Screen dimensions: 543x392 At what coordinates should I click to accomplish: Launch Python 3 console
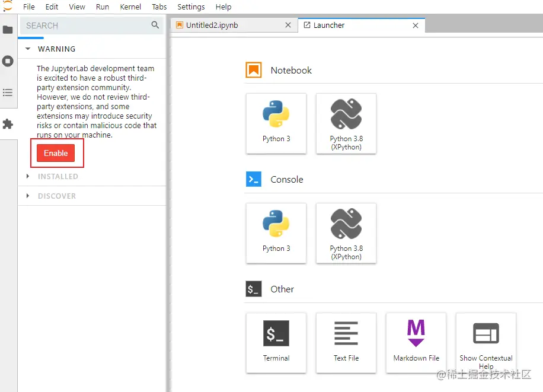click(276, 233)
